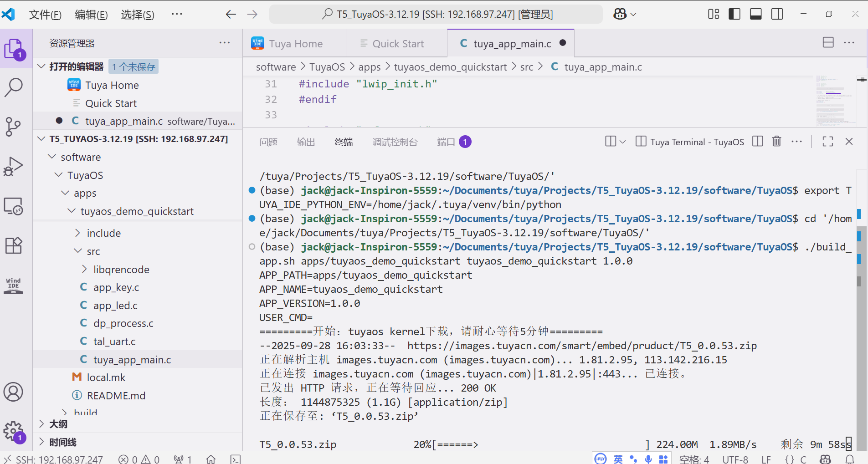Viewport: 868px width, 464px height.
Task: Open the customize layout icon
Action: 714,14
